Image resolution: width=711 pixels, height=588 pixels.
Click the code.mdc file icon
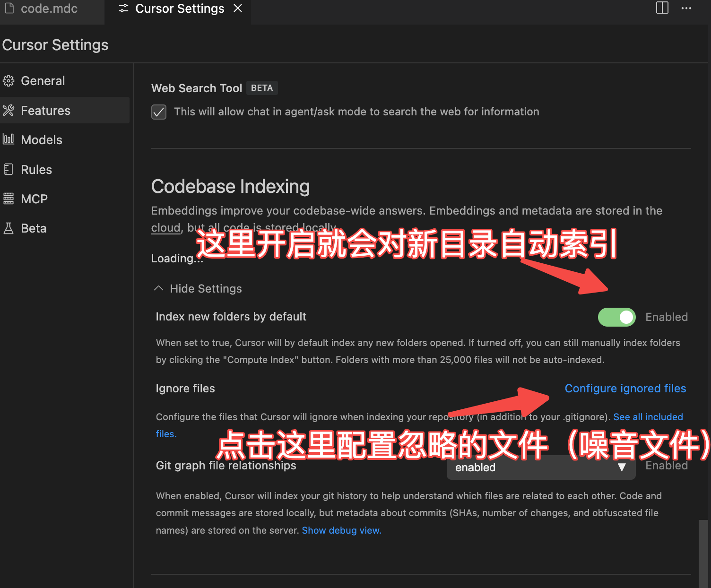point(9,8)
